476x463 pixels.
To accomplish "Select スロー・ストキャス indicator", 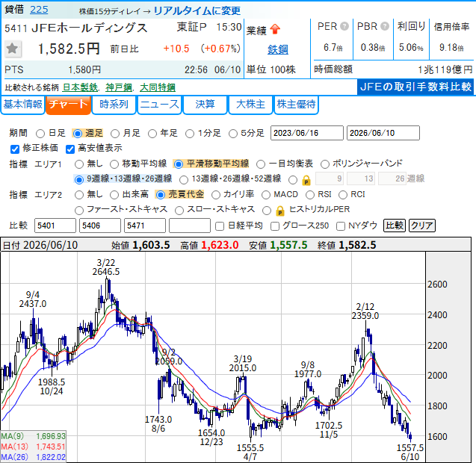I will [179, 211].
